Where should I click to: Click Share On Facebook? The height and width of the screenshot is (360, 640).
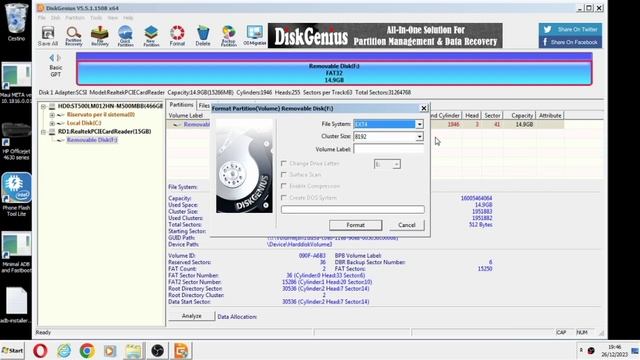click(570, 42)
